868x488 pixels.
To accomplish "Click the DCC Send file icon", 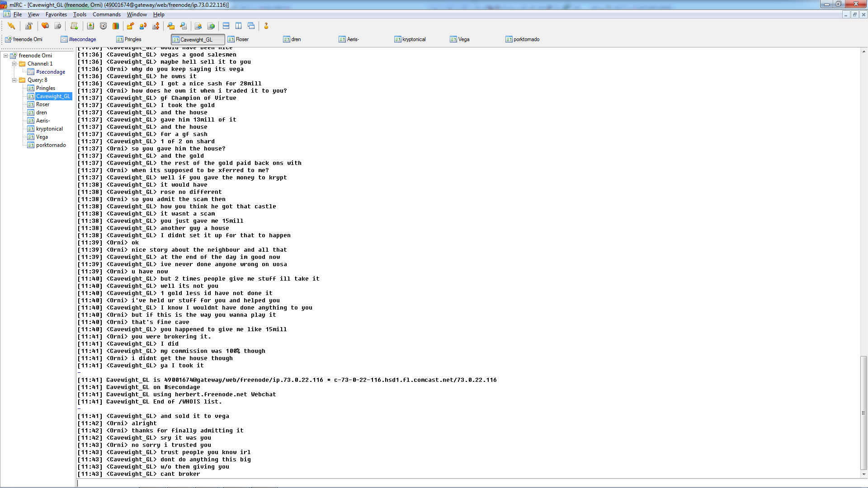I will tap(130, 26).
